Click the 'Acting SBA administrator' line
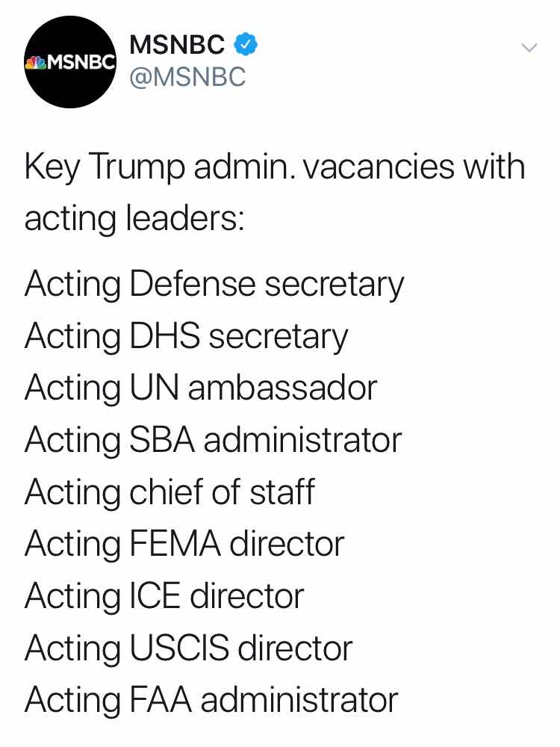560x747 pixels. [214, 440]
